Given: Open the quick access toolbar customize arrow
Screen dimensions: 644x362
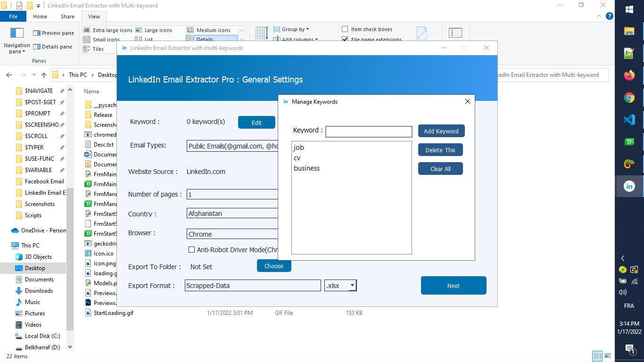Looking at the screenshot, I should point(38,6).
